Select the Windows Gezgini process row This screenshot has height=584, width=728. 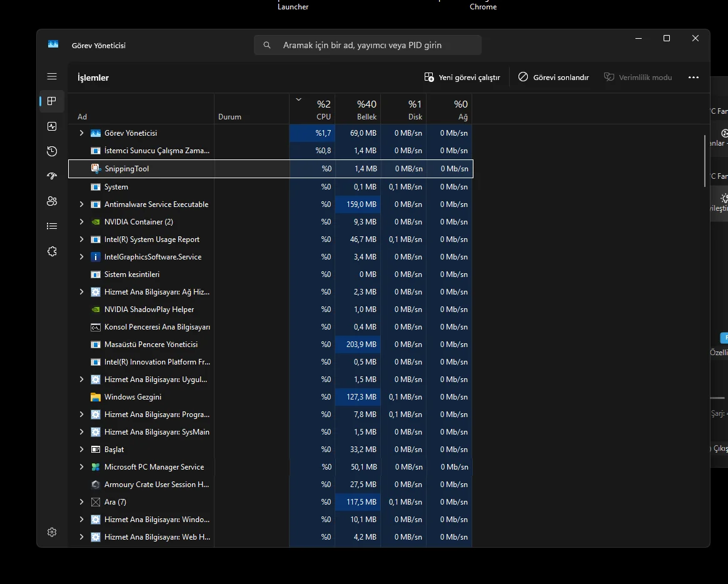point(133,397)
